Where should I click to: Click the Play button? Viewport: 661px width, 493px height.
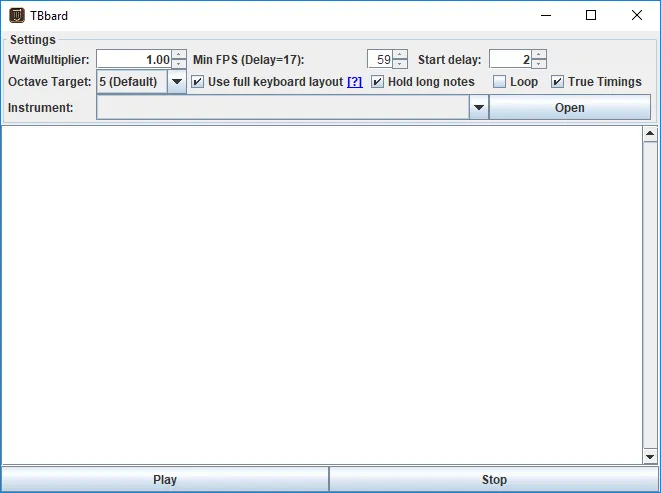coord(165,480)
